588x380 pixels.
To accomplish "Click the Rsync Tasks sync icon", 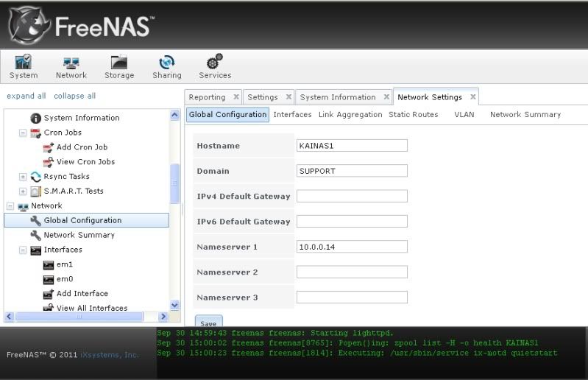I will pyautogui.click(x=35, y=177).
